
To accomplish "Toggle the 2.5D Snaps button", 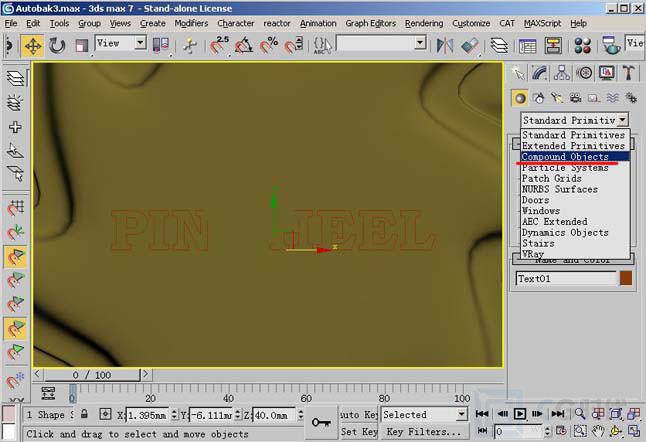I will coord(219,45).
